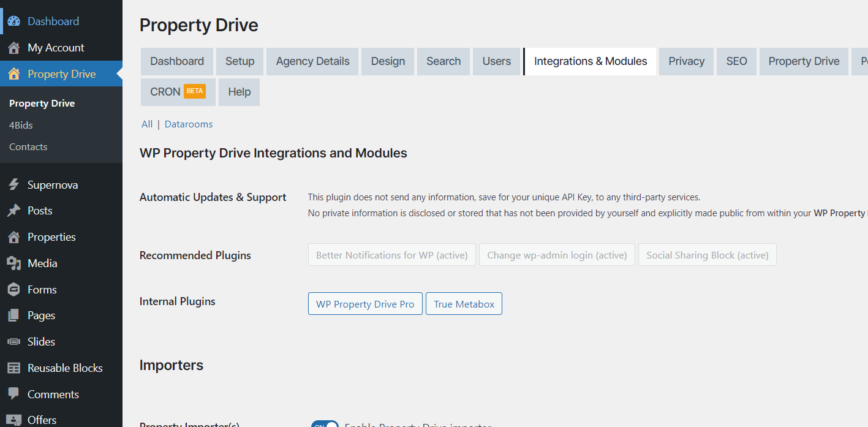Click the My Account home icon
The height and width of the screenshot is (427, 868).
[13, 48]
